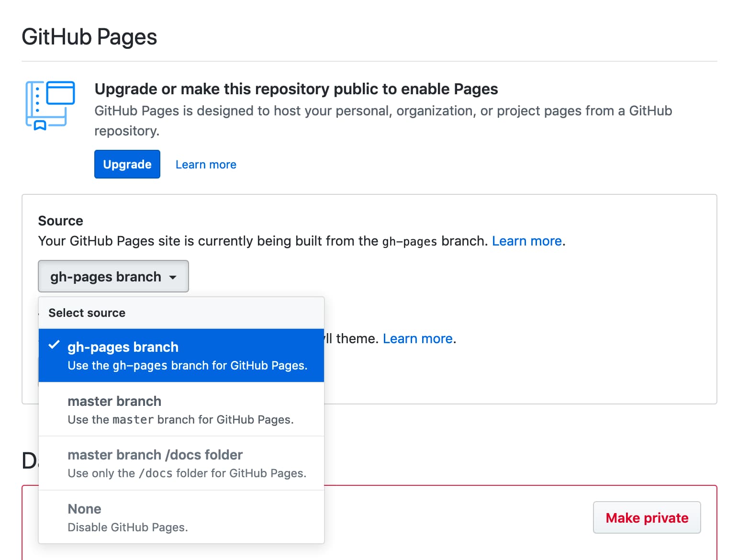738x560 pixels.
Task: Click the caret arrow on source button
Action: [x=173, y=277]
